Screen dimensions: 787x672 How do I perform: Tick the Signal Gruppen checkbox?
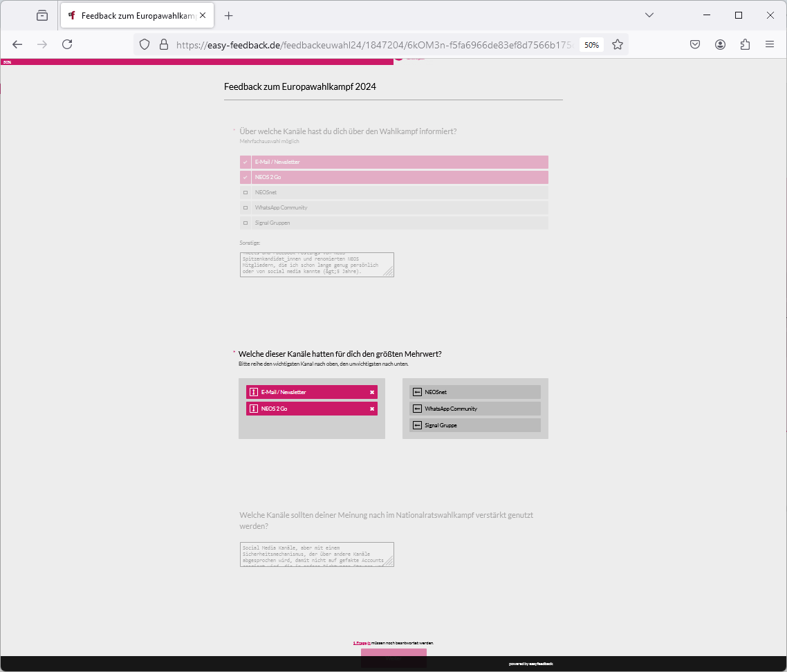246,223
